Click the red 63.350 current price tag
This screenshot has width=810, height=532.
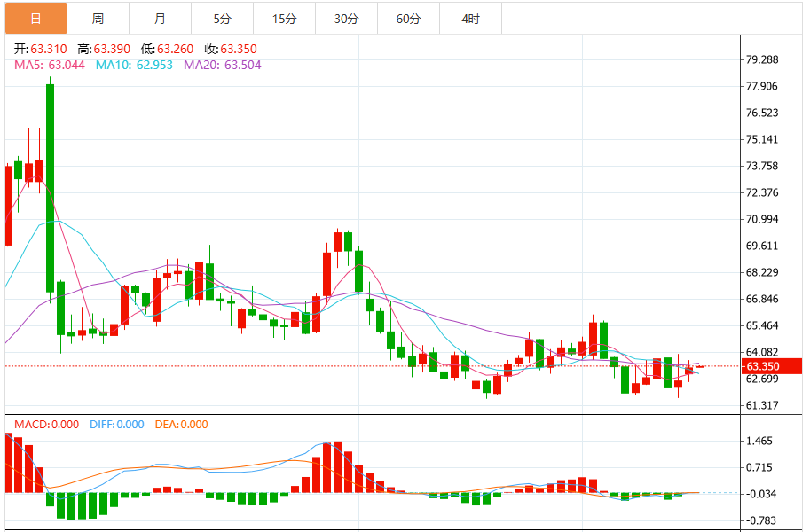[x=772, y=366]
